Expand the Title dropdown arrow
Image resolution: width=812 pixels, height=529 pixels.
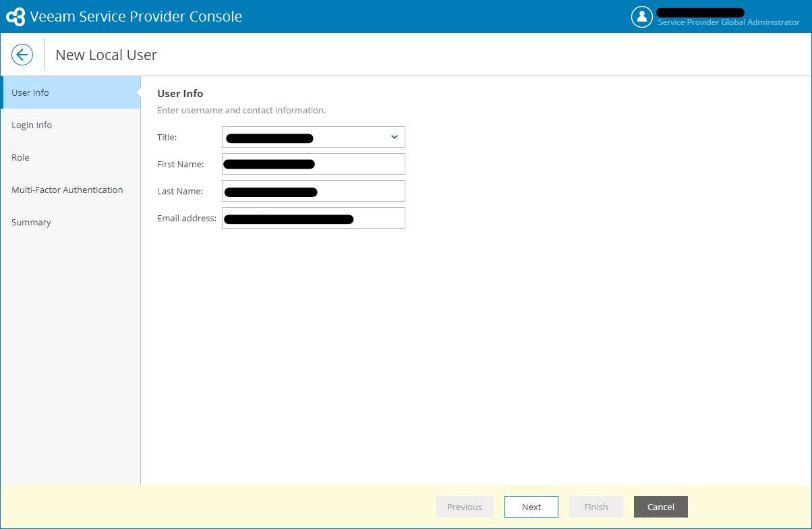point(395,137)
